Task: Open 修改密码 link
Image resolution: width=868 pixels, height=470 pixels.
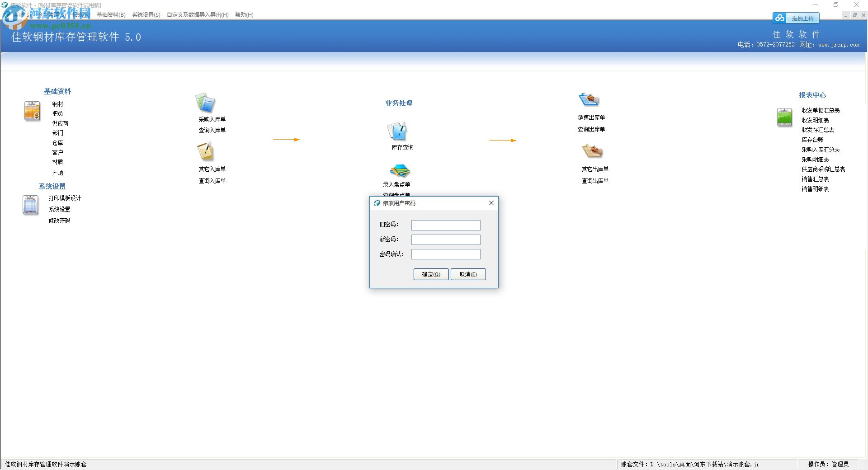Action: pyautogui.click(x=59, y=221)
